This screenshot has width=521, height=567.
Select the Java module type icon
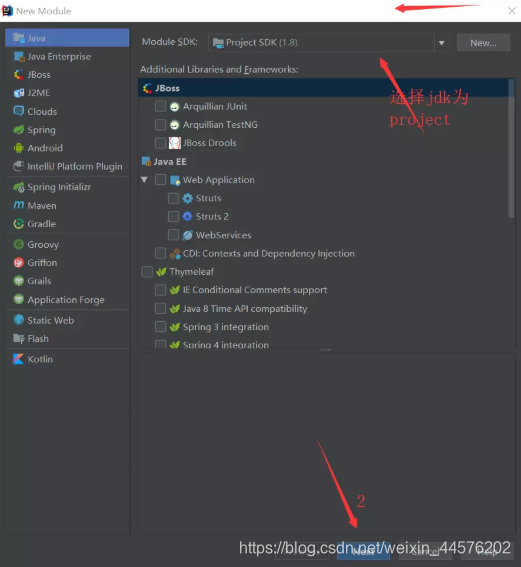click(x=18, y=38)
